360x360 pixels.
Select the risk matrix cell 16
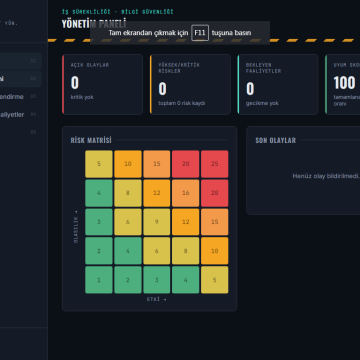tap(186, 193)
